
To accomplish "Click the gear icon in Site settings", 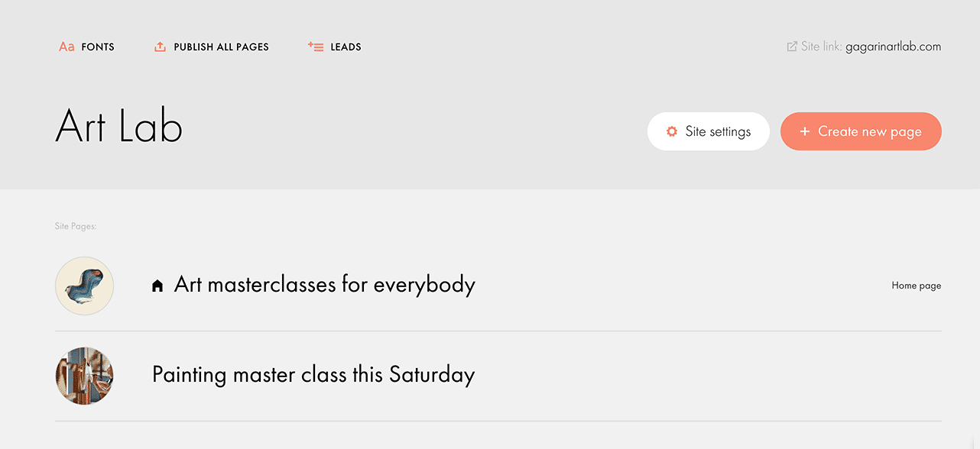I will pyautogui.click(x=672, y=131).
